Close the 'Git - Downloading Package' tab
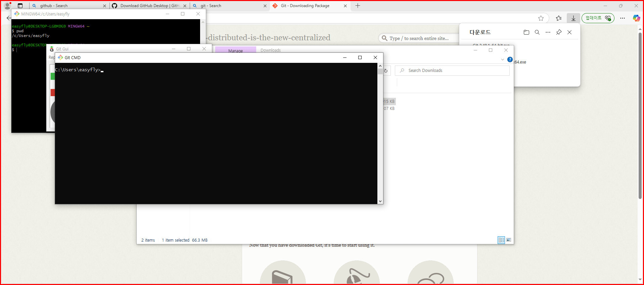The image size is (644, 285). 345,6
